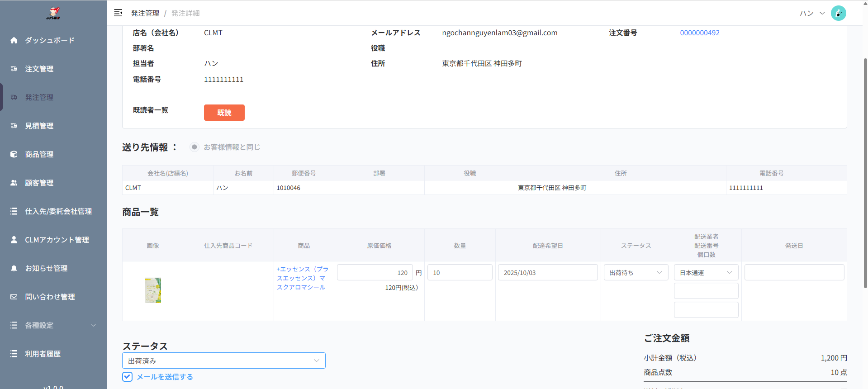Click the お知らせ管理 bell icon
Viewport: 868px width, 389px height.
tap(14, 268)
